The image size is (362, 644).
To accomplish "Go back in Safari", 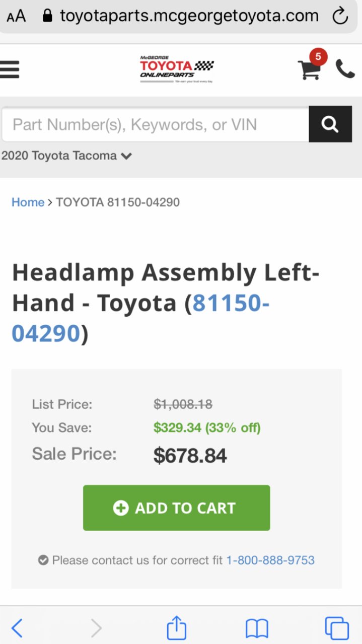I will pos(17,628).
